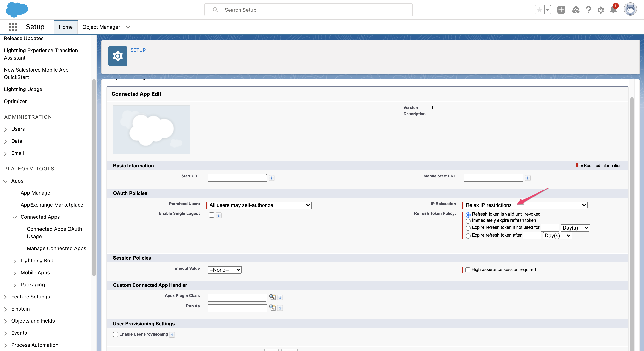Open the favorites list dropdown arrow
The image size is (644, 351).
[547, 10]
